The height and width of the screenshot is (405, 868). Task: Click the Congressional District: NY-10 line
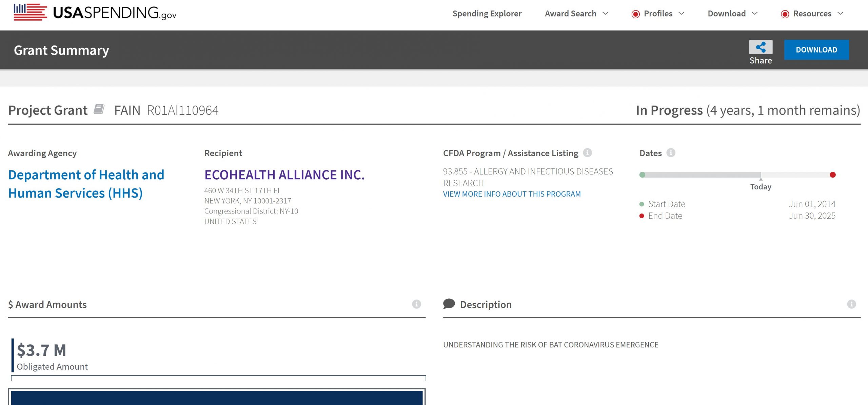[x=251, y=211]
